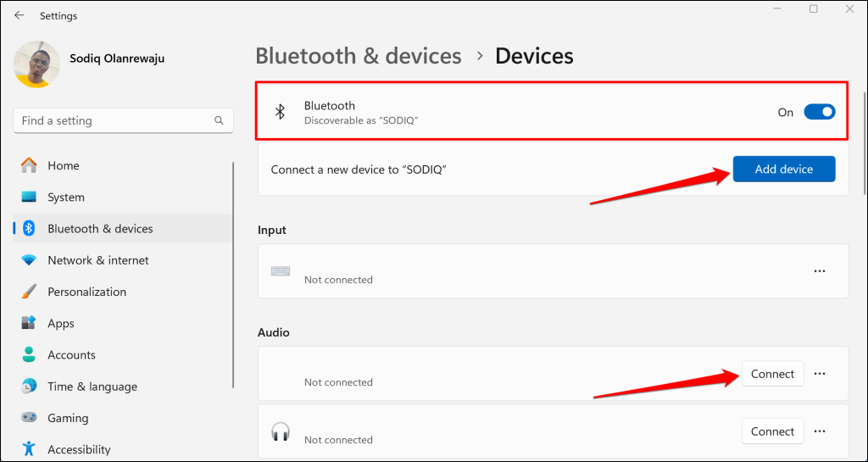Select Time & language in sidebar
868x462 pixels.
click(92, 387)
